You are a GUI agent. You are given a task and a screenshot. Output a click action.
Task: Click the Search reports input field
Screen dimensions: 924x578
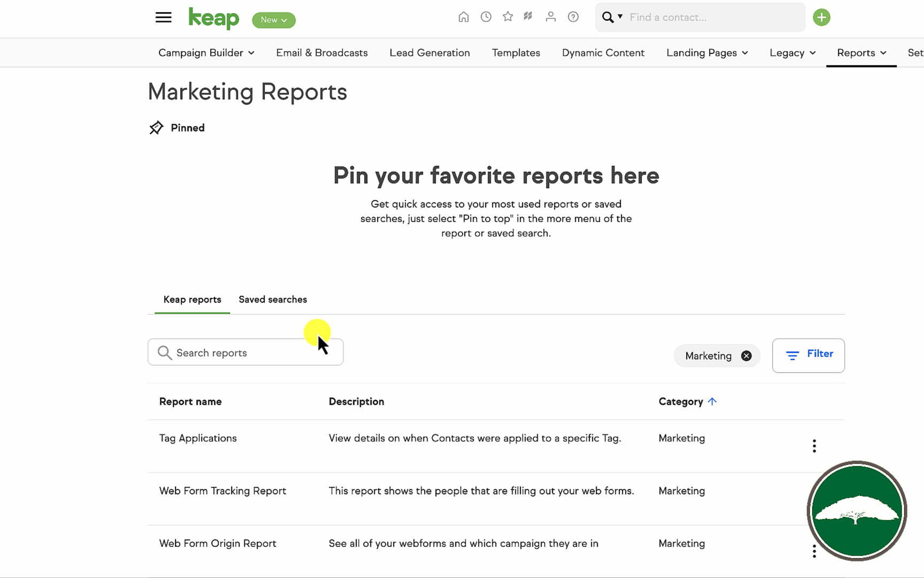(x=246, y=353)
